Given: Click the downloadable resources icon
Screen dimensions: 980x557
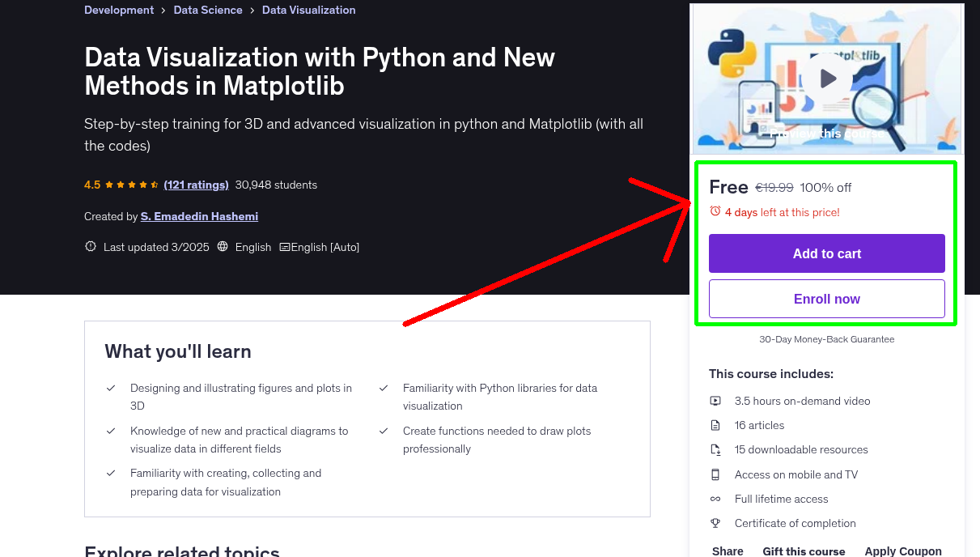Looking at the screenshot, I should pyautogui.click(x=715, y=449).
